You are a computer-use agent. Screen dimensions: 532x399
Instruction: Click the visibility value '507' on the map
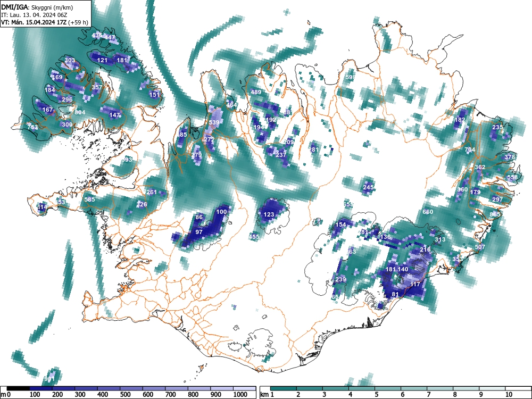(x=480, y=247)
